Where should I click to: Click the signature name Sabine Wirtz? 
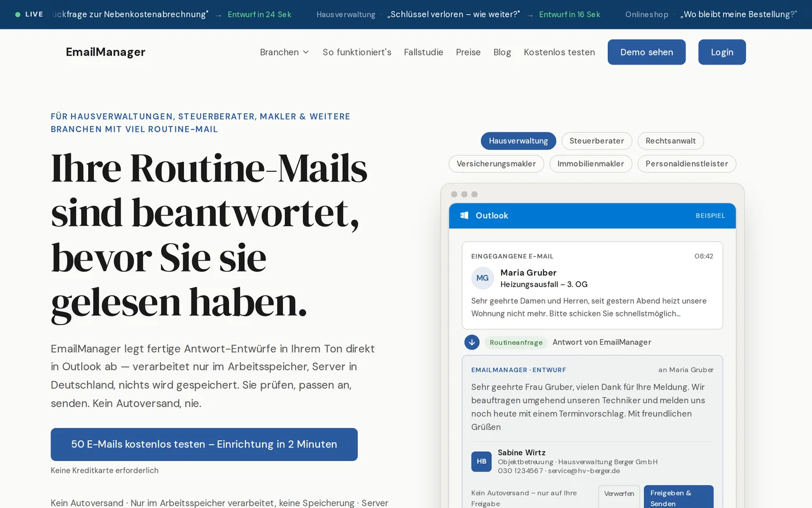(521, 452)
